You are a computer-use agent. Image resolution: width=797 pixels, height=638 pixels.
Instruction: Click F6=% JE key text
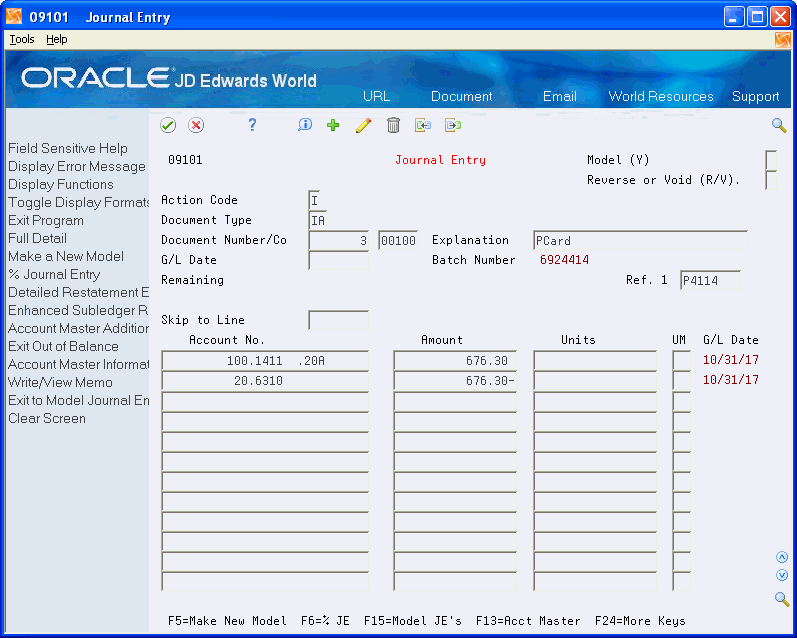(325, 621)
